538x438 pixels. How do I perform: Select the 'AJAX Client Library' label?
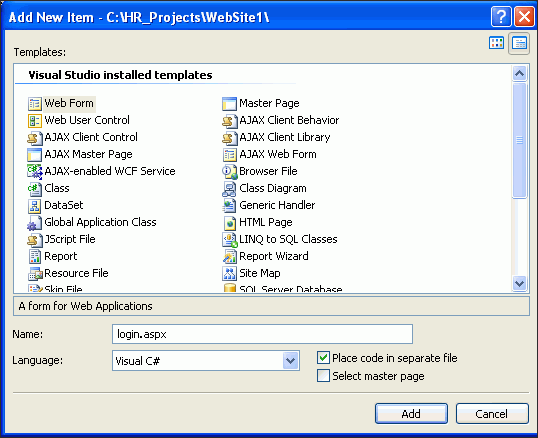285,137
